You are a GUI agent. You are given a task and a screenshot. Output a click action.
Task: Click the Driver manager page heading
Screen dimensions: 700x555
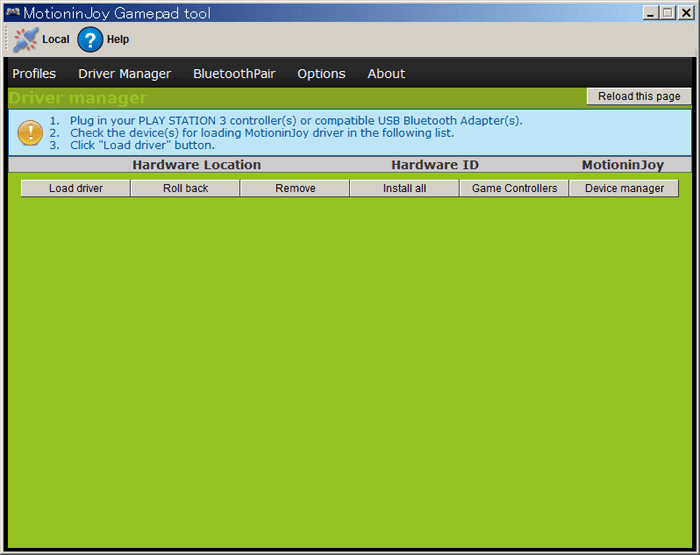[x=78, y=98]
